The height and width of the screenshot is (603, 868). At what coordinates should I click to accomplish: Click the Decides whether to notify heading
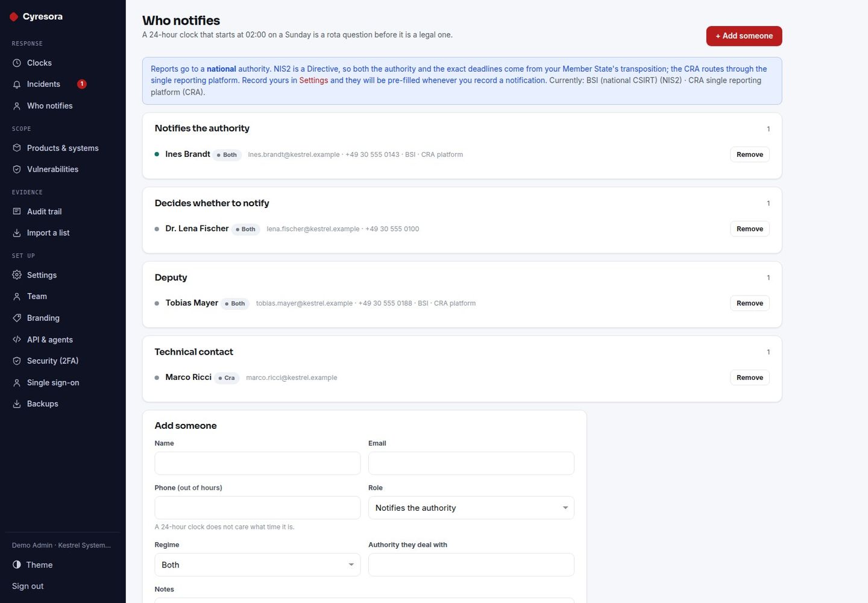[x=212, y=203]
